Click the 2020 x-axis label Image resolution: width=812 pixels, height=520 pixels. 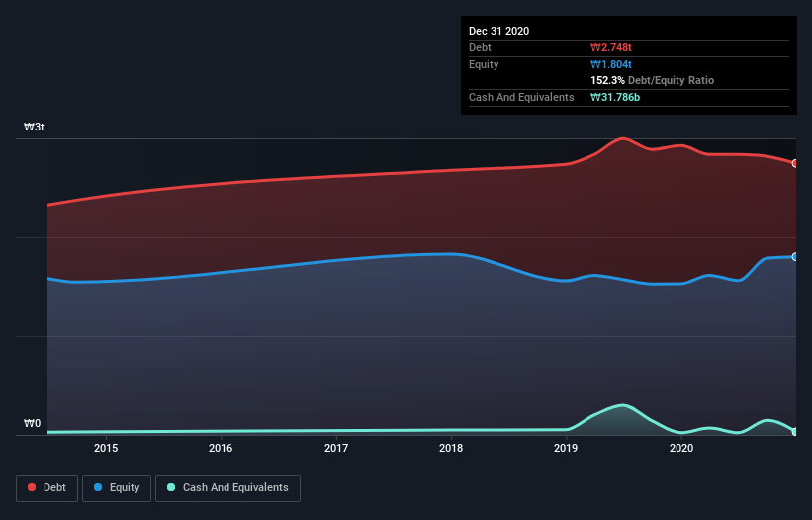coord(681,448)
